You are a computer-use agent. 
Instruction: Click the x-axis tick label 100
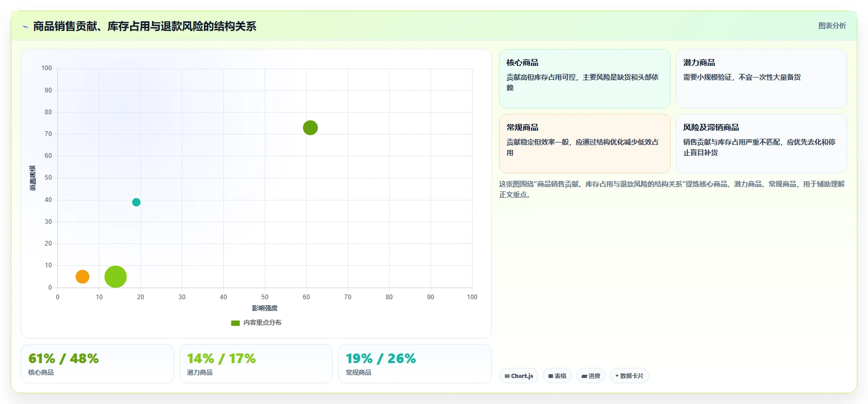(x=472, y=297)
